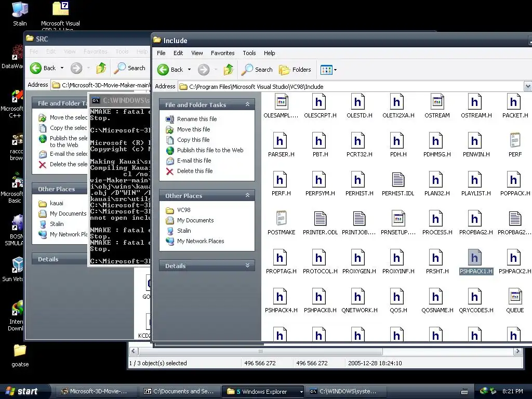Select the highlighted PSHPACK1.H file
Image resolution: width=532 pixels, height=399 pixels.
click(x=476, y=262)
